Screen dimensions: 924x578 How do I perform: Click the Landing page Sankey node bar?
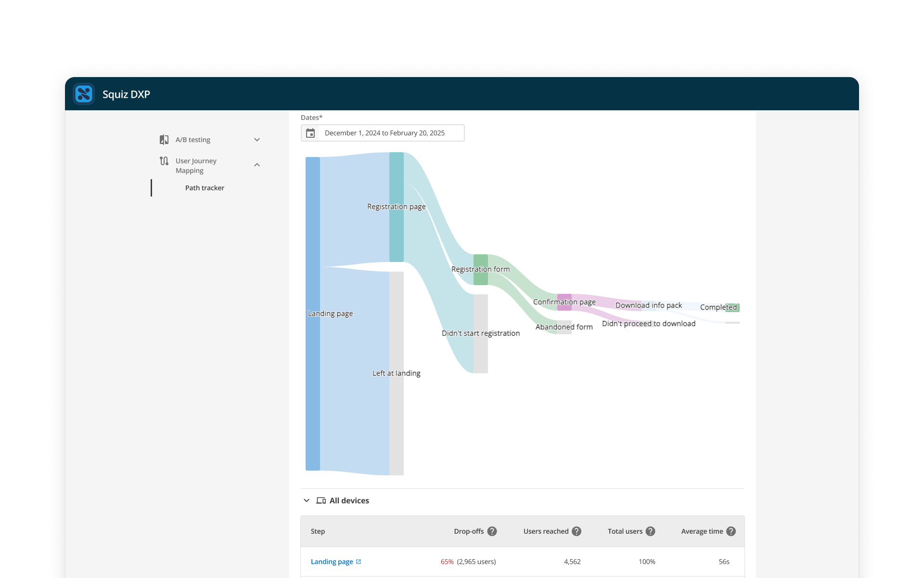[313, 314]
